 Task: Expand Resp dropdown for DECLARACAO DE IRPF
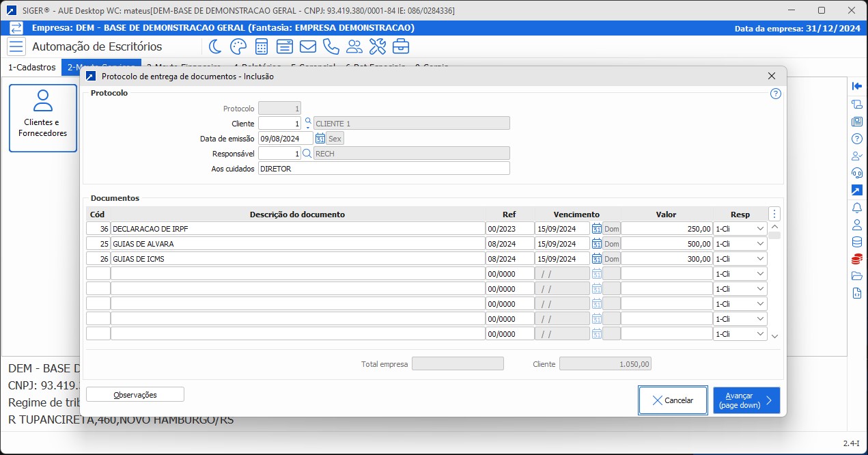tap(760, 229)
